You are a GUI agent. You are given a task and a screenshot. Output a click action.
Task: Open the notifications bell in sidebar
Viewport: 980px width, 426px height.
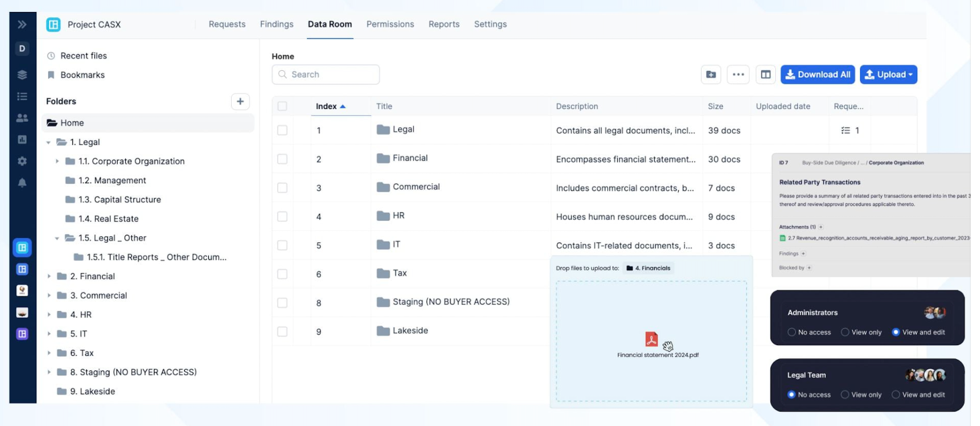tap(22, 183)
